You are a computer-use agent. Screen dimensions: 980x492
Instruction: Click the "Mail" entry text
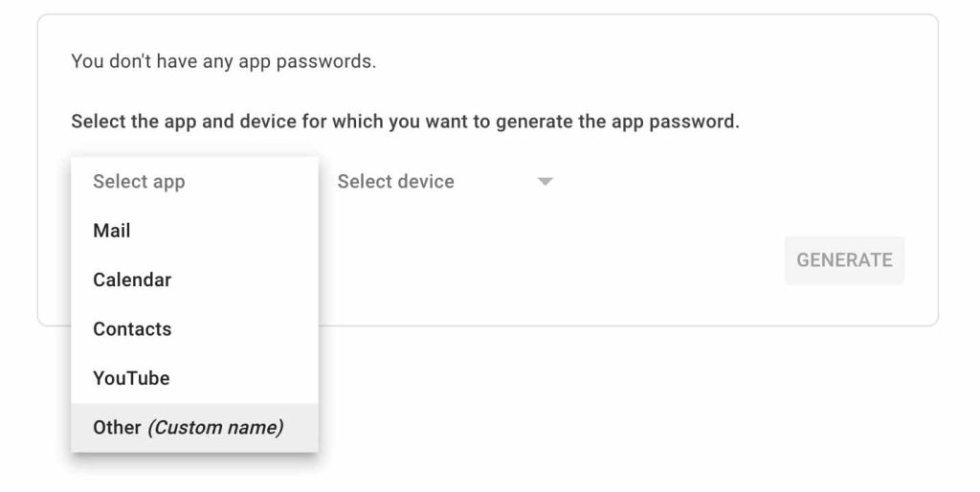(x=112, y=231)
